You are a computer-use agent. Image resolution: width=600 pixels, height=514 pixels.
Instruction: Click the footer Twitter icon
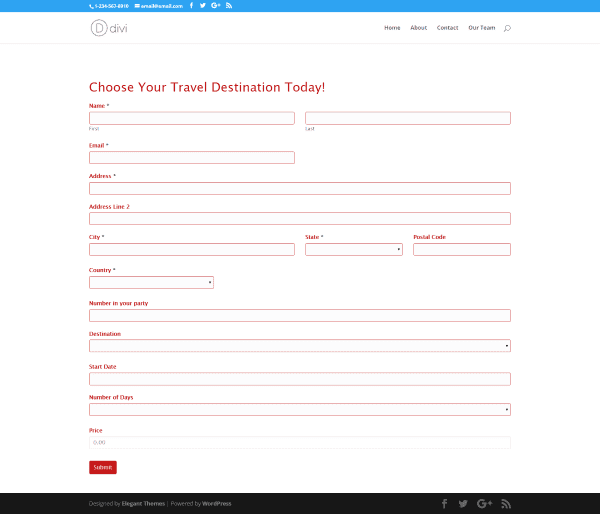[x=465, y=503]
